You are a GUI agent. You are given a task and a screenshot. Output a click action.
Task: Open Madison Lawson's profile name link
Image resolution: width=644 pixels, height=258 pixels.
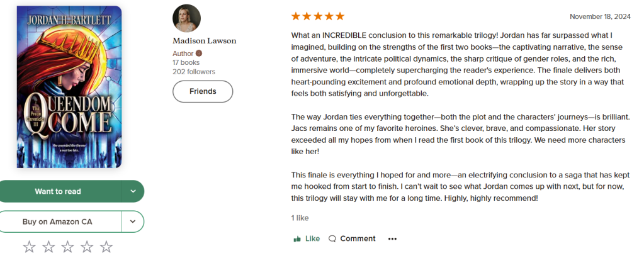tap(205, 41)
